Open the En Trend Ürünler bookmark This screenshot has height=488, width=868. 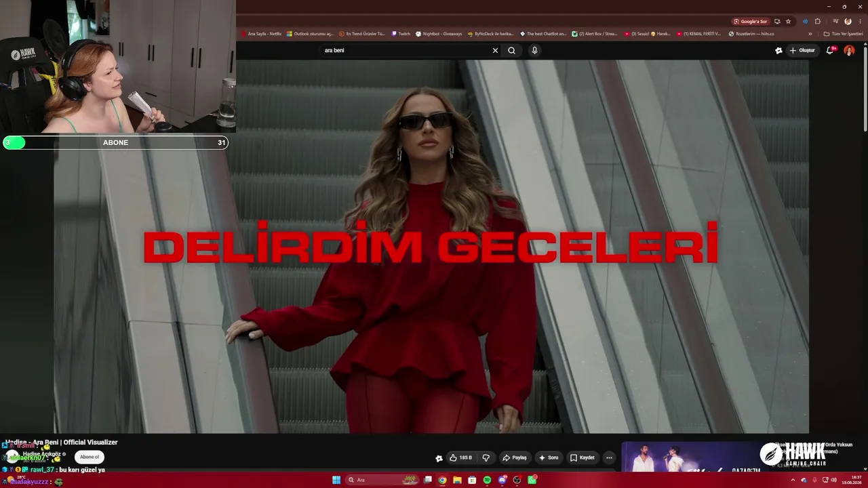pyautogui.click(x=362, y=33)
